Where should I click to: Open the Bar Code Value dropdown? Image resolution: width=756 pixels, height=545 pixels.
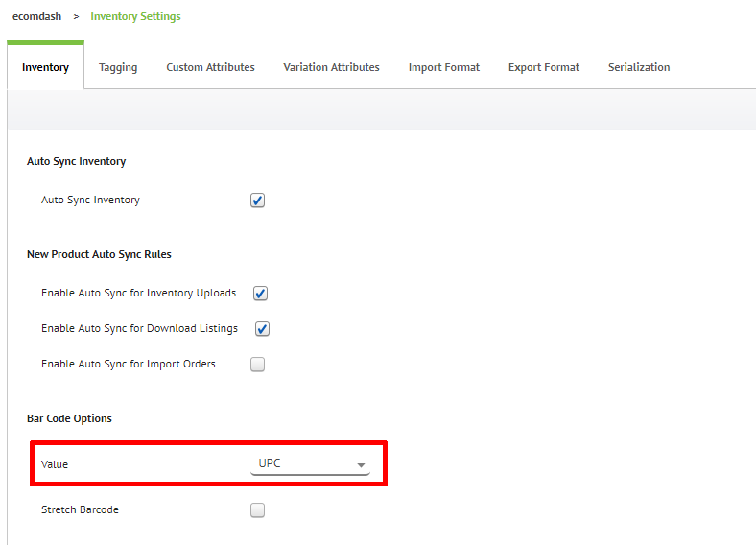click(x=310, y=464)
